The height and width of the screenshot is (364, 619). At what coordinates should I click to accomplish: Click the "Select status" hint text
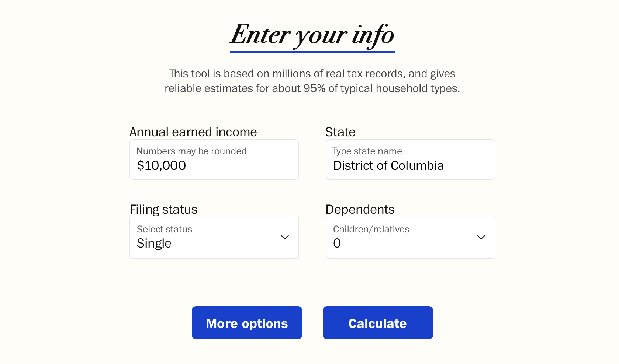point(164,229)
